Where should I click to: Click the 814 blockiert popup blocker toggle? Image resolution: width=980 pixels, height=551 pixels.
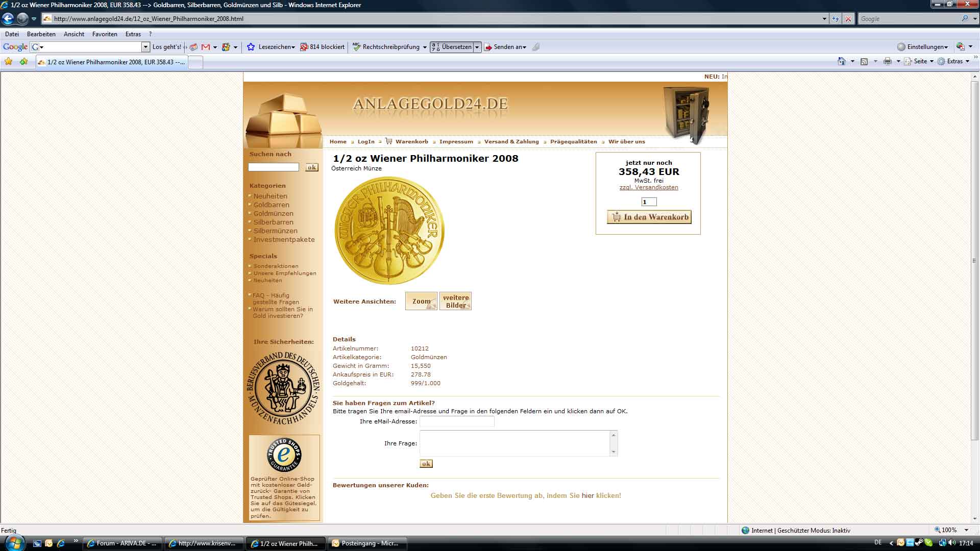point(322,47)
